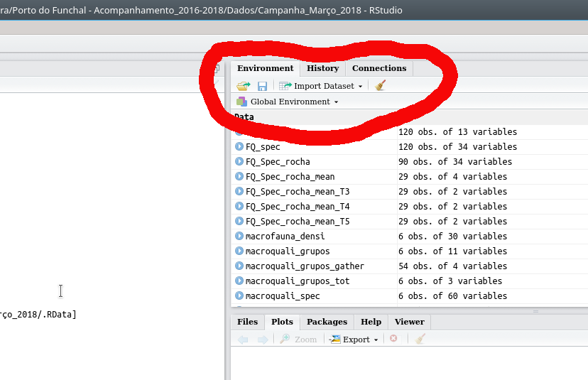This screenshot has width=588, height=380.
Task: Expand the macroquali_grupos_tot entry
Action: (x=239, y=281)
